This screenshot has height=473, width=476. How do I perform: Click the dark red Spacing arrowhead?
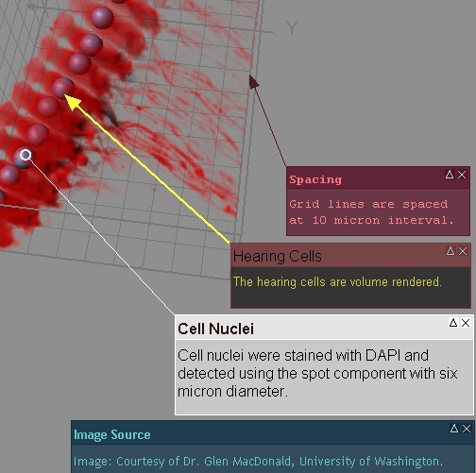[254, 82]
